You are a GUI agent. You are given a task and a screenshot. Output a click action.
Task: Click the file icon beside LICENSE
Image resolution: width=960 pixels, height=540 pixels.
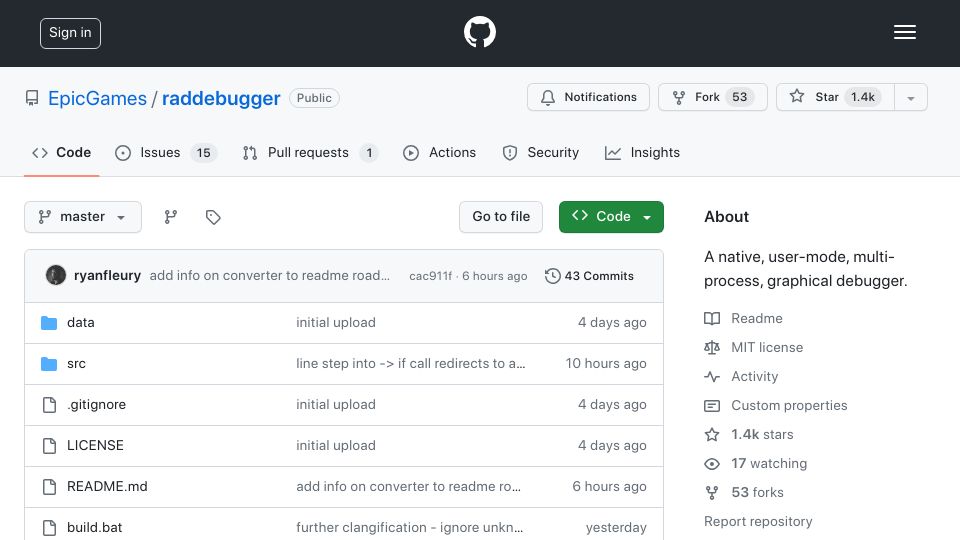[x=49, y=446]
